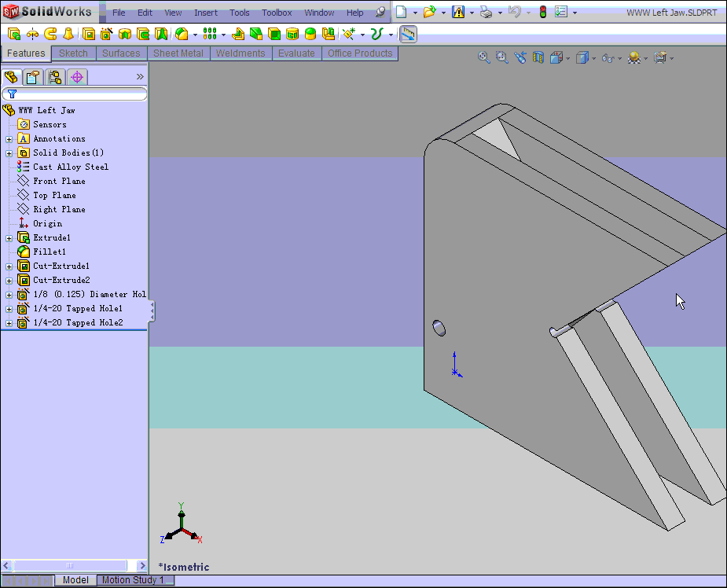
Task: Toggle the Instant3D button
Action: tap(408, 34)
